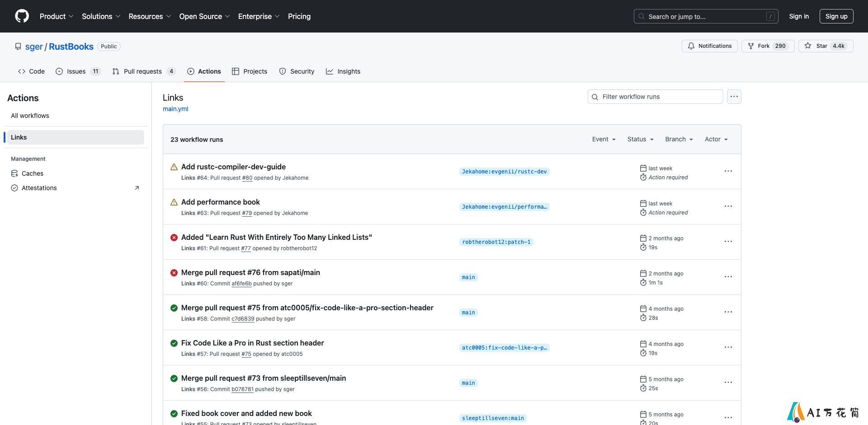Open pull request #80 link

pos(247,178)
